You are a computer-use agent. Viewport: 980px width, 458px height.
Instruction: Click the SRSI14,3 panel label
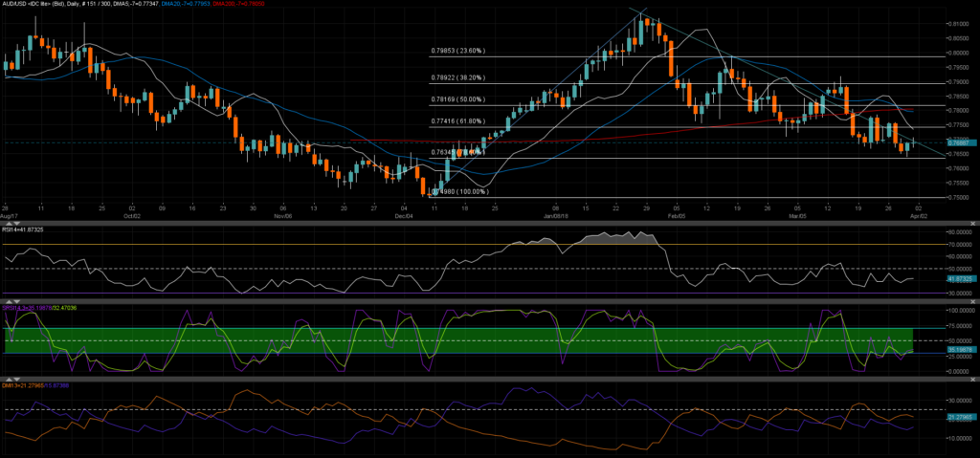39,308
